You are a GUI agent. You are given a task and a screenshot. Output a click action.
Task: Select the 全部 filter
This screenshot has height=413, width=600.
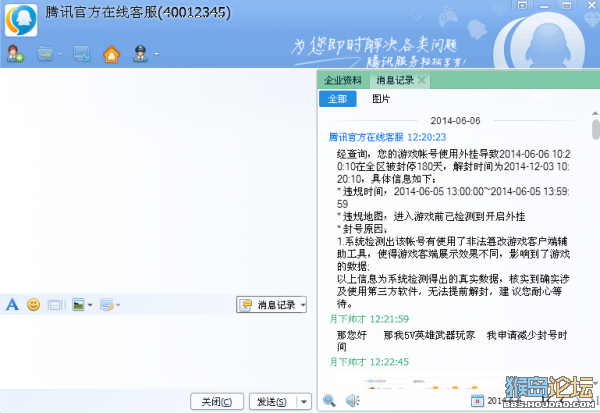338,99
